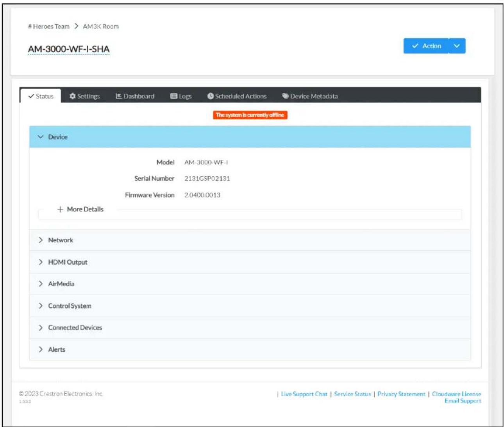Select the Scheduled Actions tab
Screen dimensions: 504x427
tap(237, 96)
